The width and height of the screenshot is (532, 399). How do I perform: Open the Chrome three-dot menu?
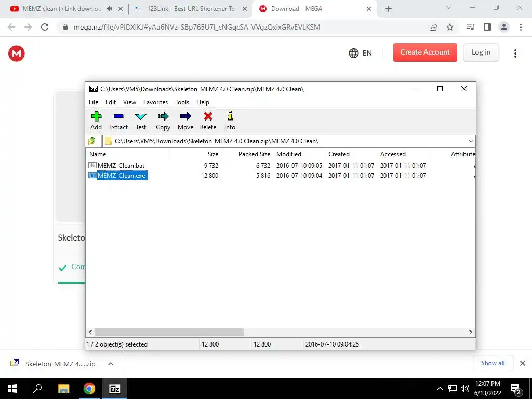[521, 27]
